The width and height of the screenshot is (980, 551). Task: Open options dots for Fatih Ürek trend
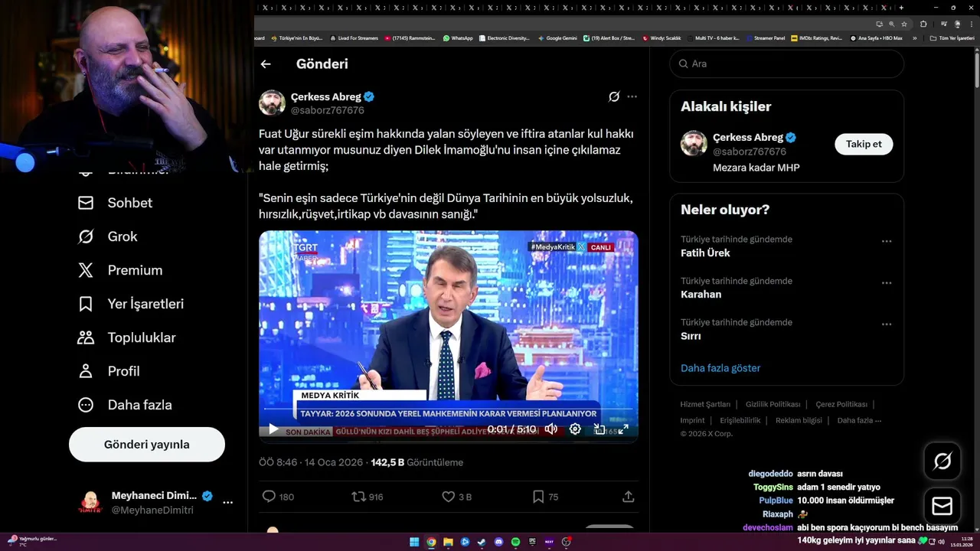click(887, 241)
